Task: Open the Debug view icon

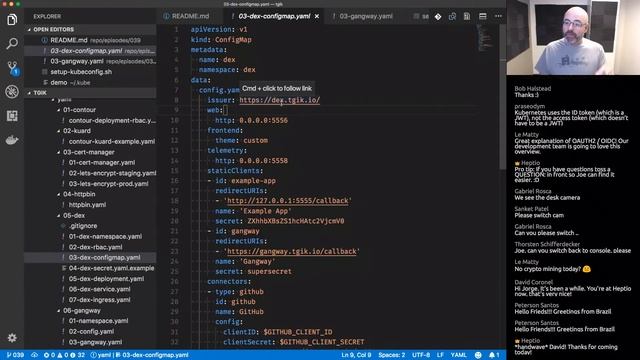Action: [x=12, y=92]
